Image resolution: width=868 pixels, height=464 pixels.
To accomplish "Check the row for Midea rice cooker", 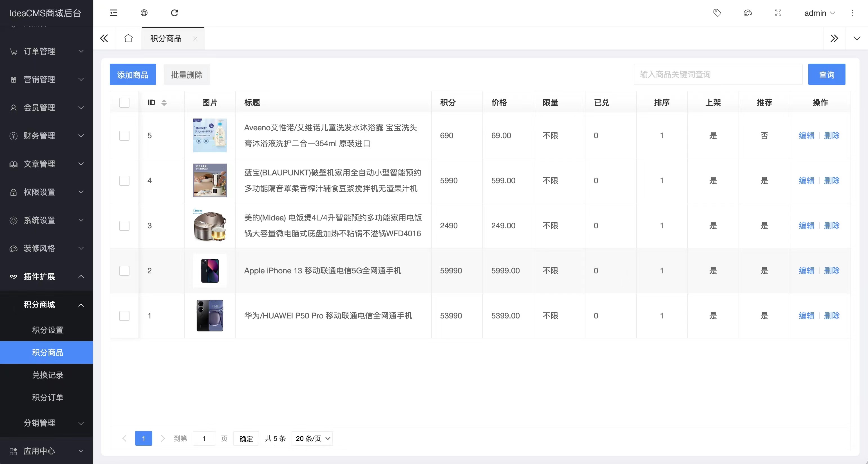I will (x=124, y=226).
